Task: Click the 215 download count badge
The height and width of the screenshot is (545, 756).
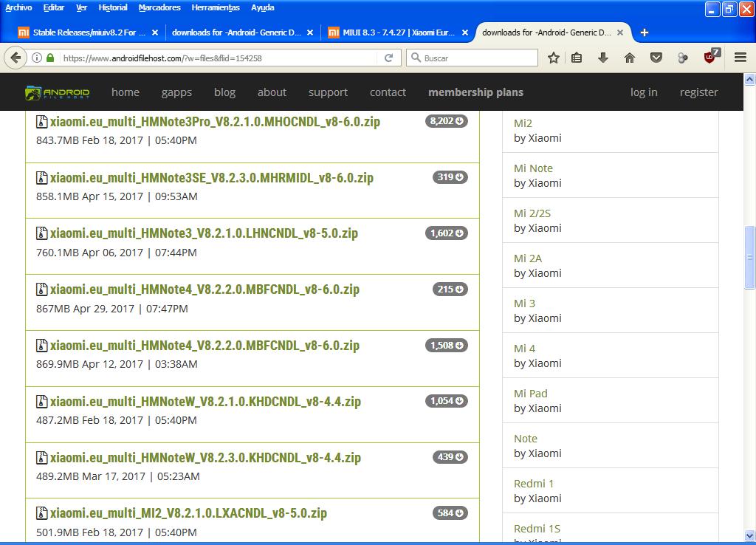Action: (x=450, y=289)
